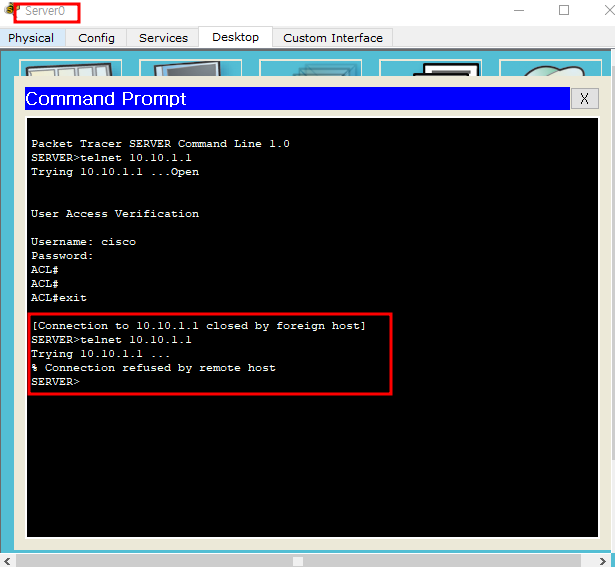Open the Services tab
The width and height of the screenshot is (615, 567).
point(163,38)
